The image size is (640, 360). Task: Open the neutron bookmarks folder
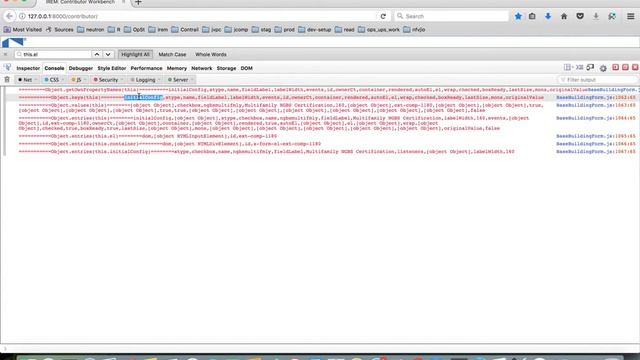91,30
